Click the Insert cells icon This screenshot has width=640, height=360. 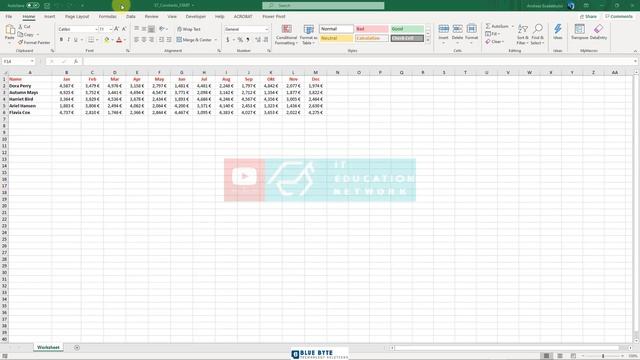click(x=444, y=29)
